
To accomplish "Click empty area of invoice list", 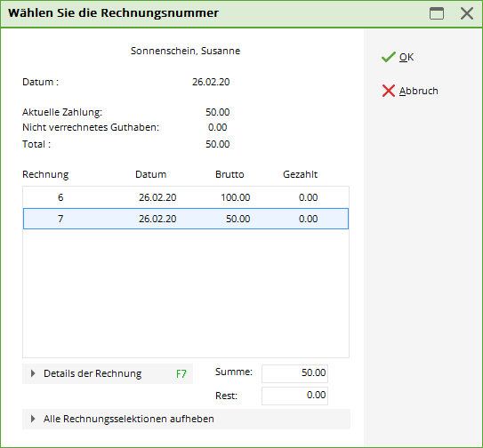I will 186,292.
